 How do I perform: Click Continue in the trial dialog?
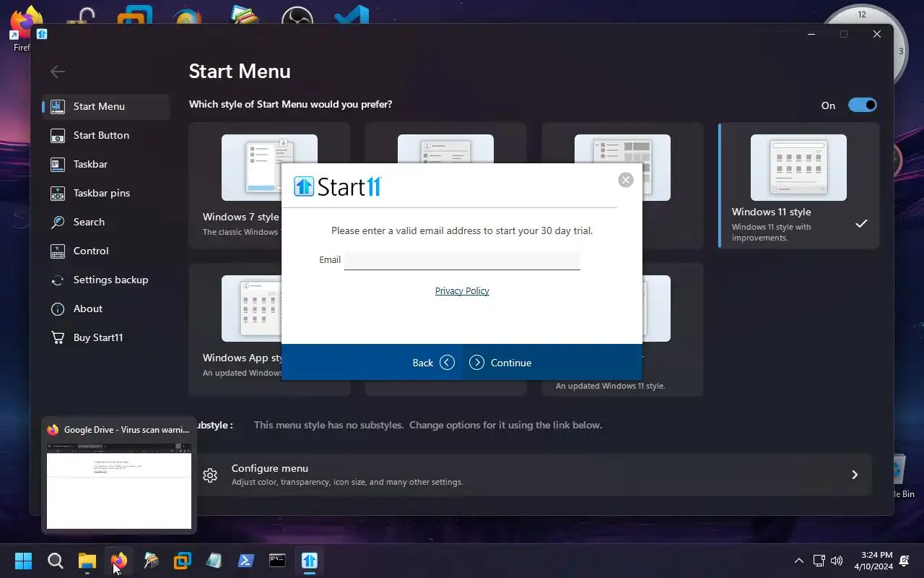pyautogui.click(x=500, y=363)
